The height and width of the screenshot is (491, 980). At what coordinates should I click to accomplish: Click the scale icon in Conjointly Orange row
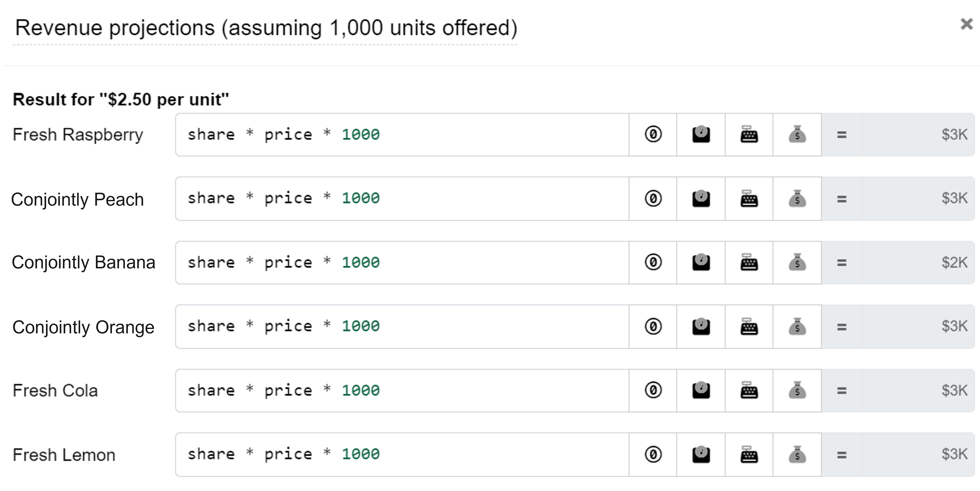coord(701,326)
